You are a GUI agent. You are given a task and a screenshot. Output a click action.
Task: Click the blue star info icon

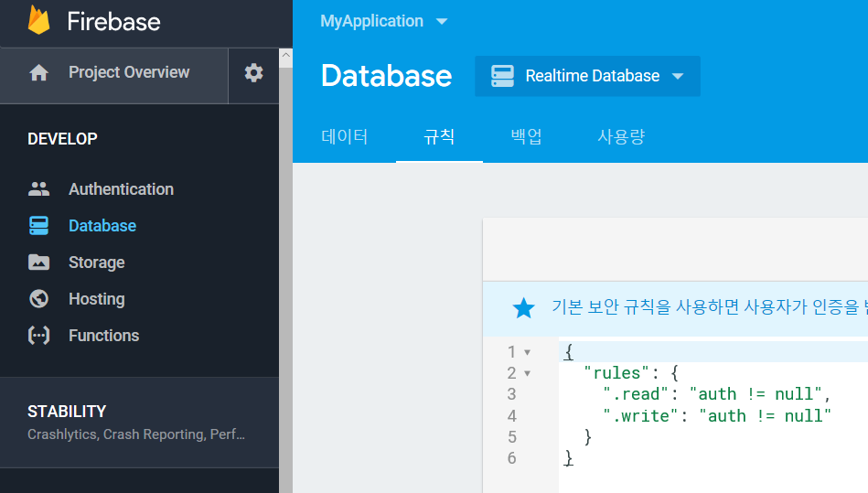coord(523,307)
